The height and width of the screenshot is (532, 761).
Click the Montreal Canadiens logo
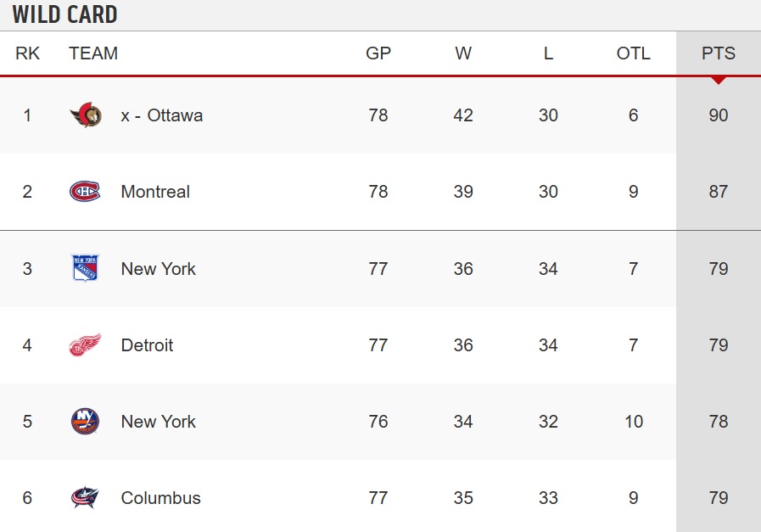[85, 191]
